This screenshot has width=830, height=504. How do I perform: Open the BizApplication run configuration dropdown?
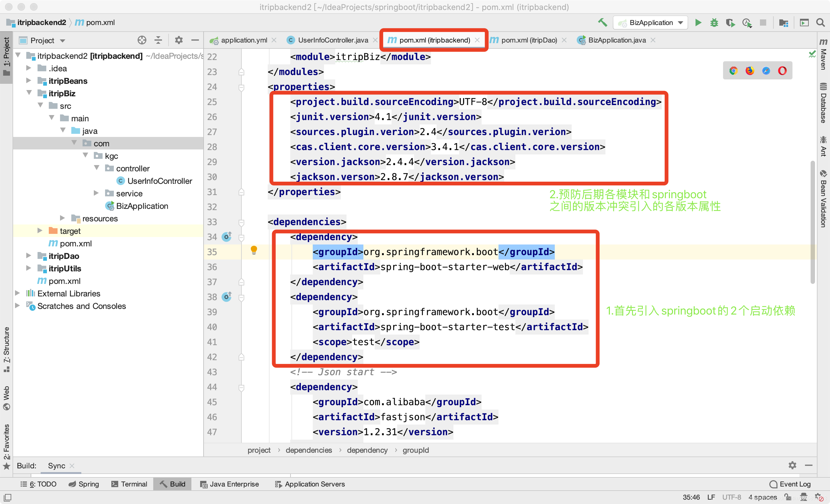(650, 23)
